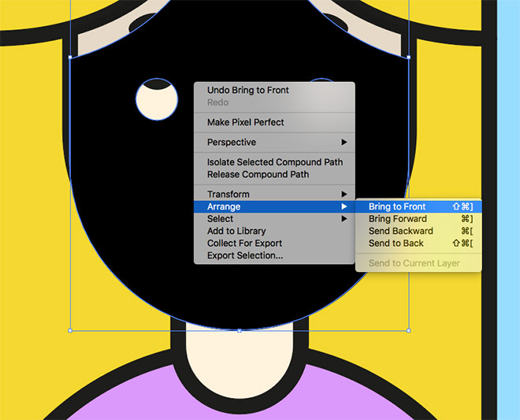Open the Perspective submenu
Screen dimensions: 520x420
coord(274,143)
